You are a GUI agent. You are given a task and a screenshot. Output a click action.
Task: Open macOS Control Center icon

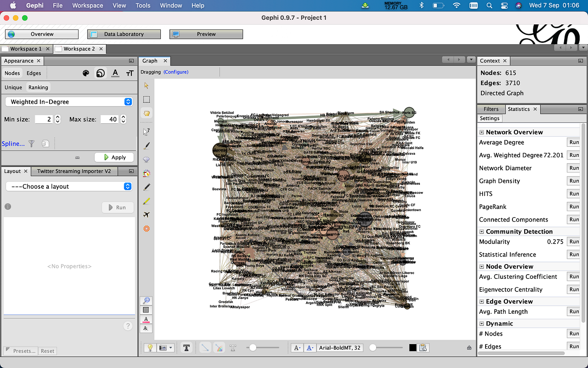tap(504, 5)
